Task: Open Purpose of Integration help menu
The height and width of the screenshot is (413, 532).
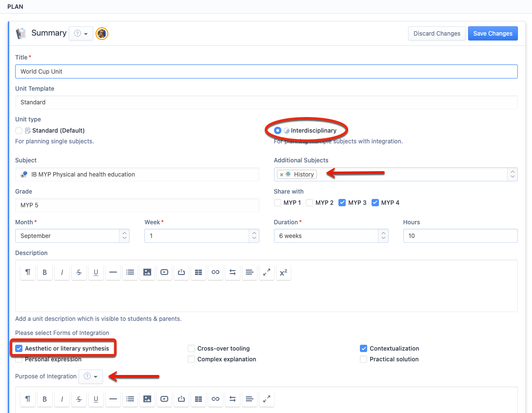Action: pyautogui.click(x=91, y=376)
